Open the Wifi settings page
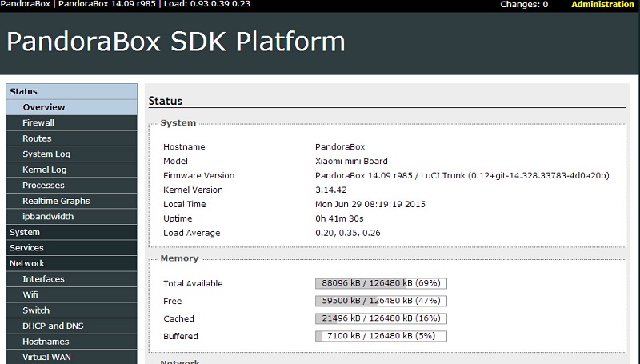Viewport: 640px width, 364px height. [71, 294]
